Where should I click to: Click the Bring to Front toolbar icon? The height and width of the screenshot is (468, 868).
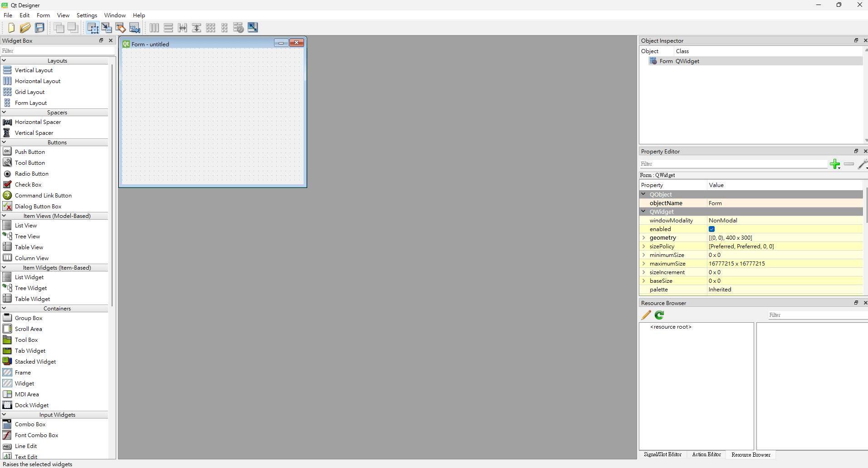coord(59,28)
